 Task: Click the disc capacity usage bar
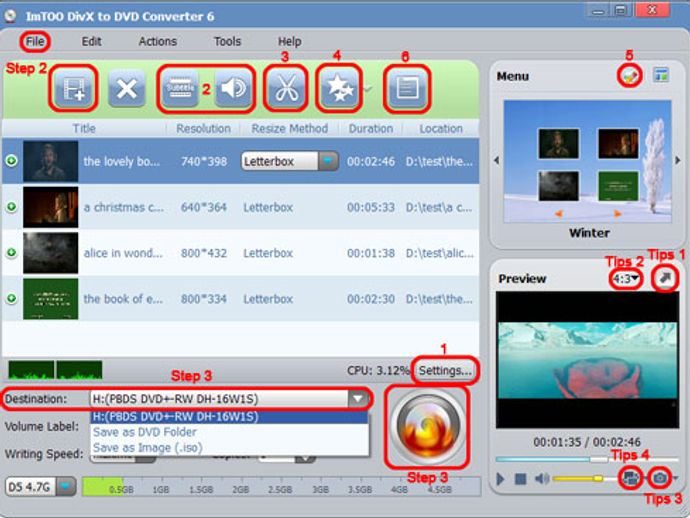(282, 487)
